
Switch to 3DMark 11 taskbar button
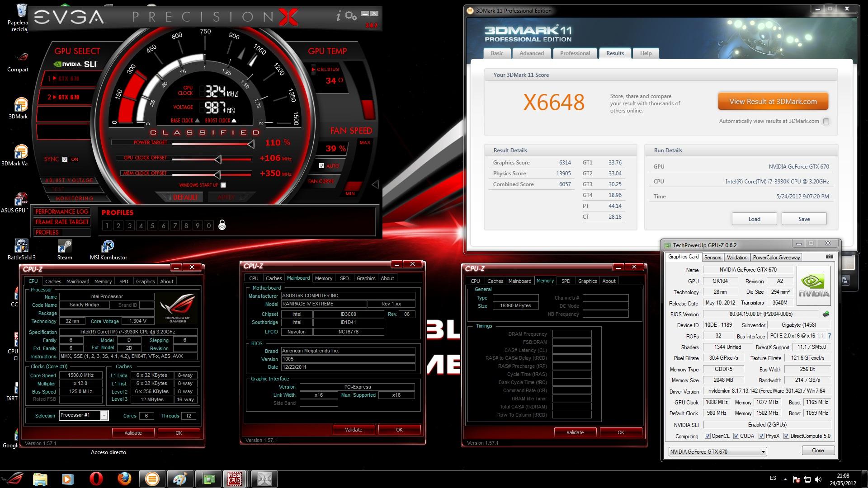(152, 479)
